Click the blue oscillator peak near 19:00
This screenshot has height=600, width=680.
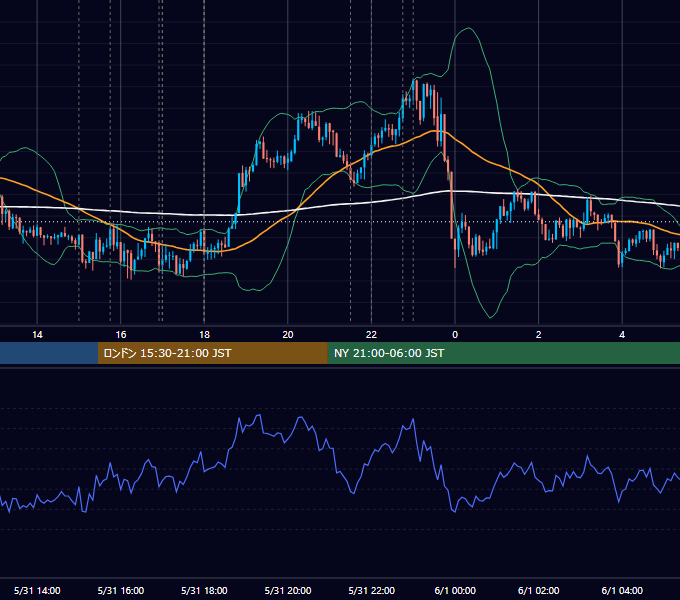coord(259,415)
